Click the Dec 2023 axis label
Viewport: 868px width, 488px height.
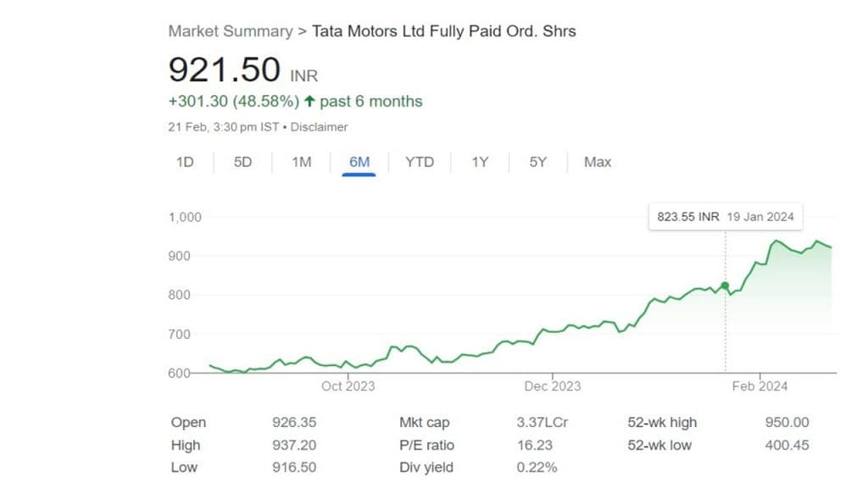tap(553, 386)
